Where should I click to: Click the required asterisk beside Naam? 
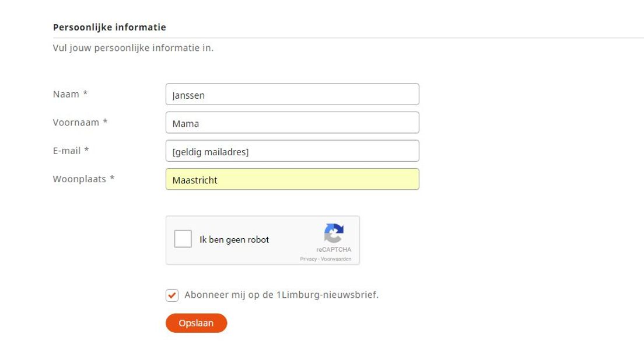click(x=85, y=93)
